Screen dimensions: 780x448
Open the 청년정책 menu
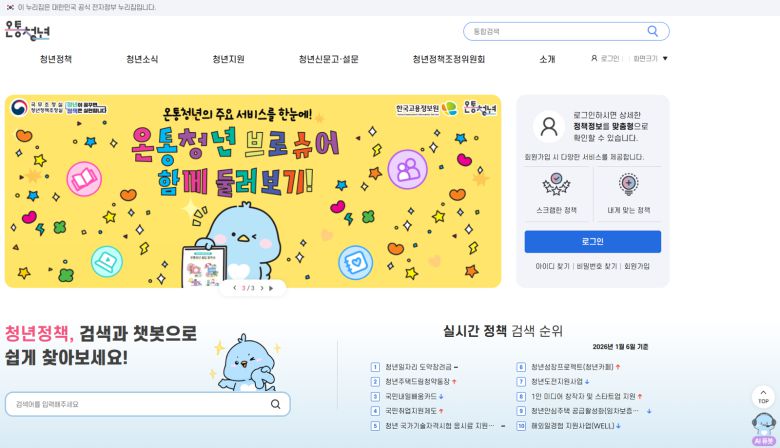[56, 59]
